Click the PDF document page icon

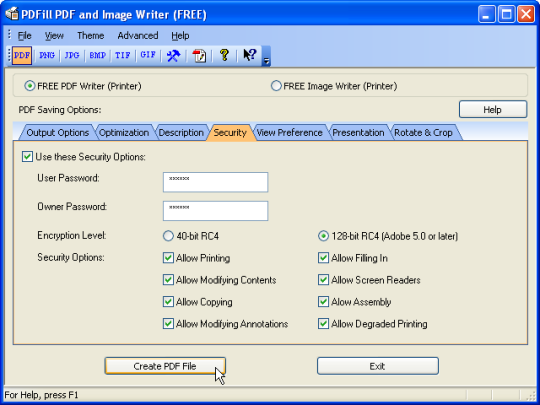(199, 55)
